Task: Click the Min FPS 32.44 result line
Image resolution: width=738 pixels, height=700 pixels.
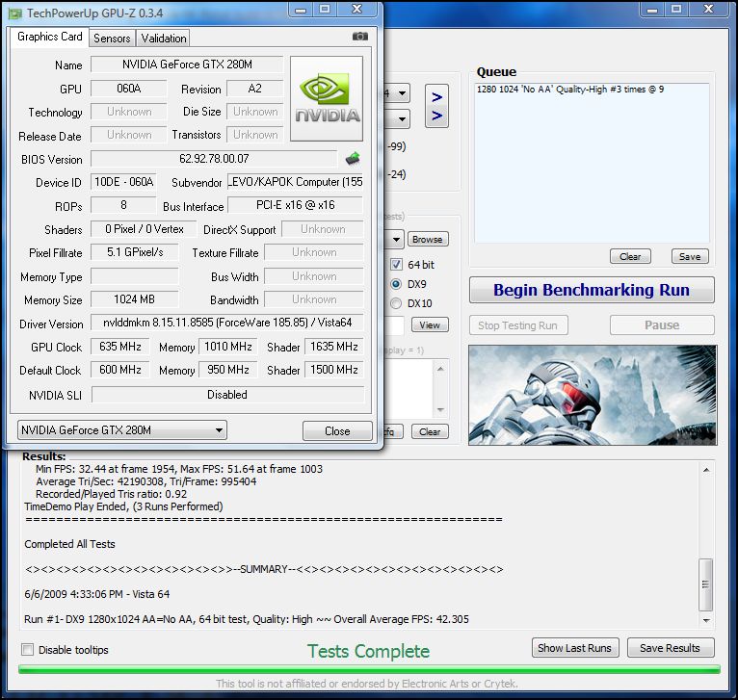Action: tap(179, 469)
